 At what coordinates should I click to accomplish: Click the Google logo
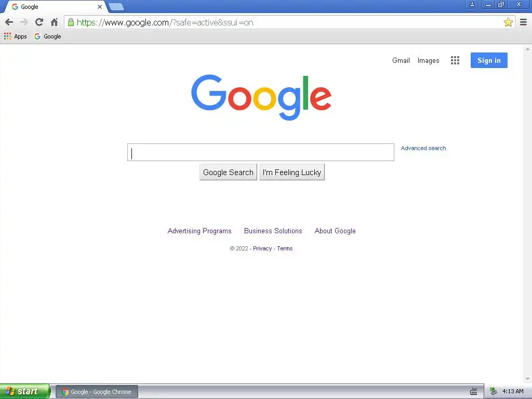click(x=261, y=97)
